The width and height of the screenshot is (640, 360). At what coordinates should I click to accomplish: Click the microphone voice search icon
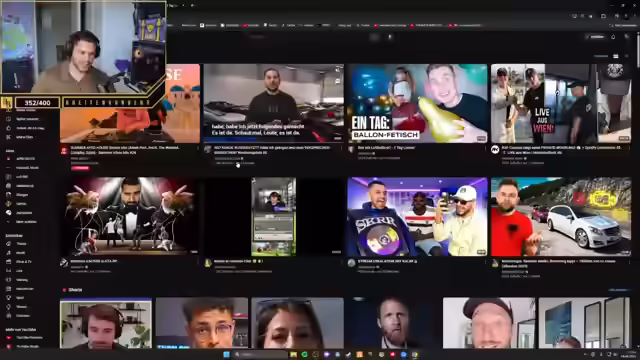pos(390,37)
